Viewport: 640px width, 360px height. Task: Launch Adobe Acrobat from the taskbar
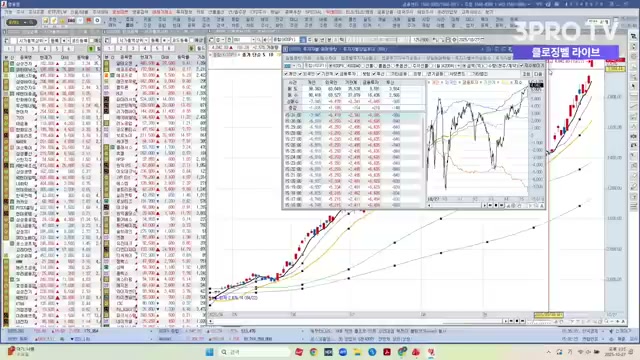pyautogui.click(x=387, y=352)
